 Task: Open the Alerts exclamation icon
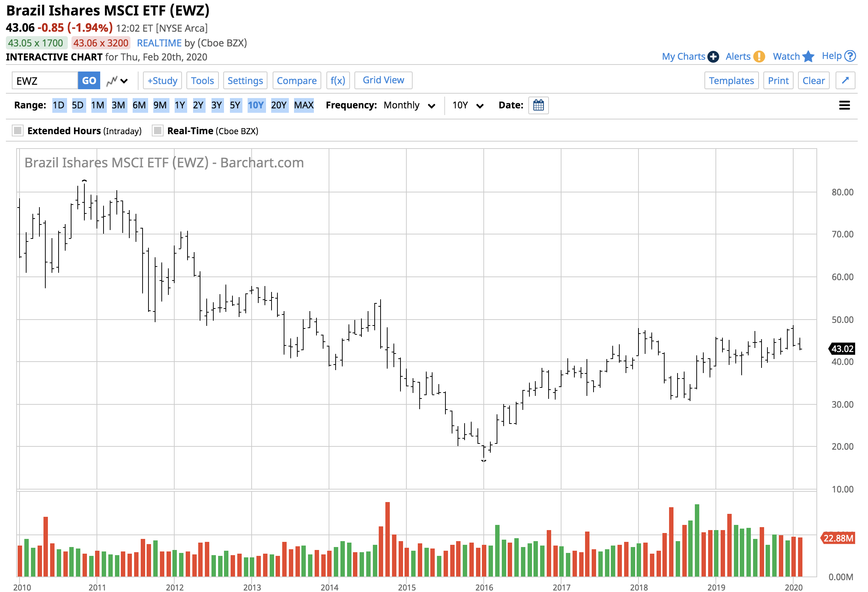(759, 57)
